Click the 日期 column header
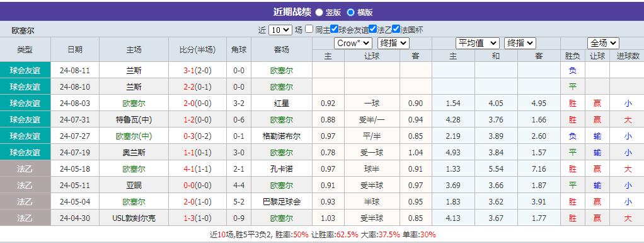 pos(75,49)
